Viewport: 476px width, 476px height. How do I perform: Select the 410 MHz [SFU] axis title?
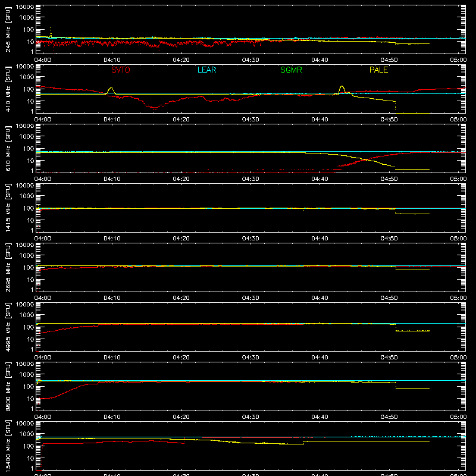pyautogui.click(x=8, y=89)
